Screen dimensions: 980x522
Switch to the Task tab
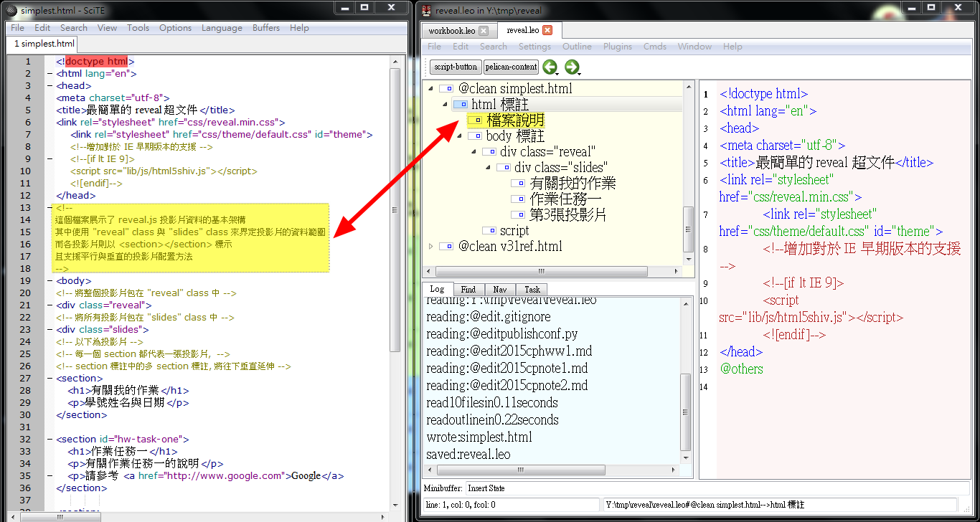532,289
